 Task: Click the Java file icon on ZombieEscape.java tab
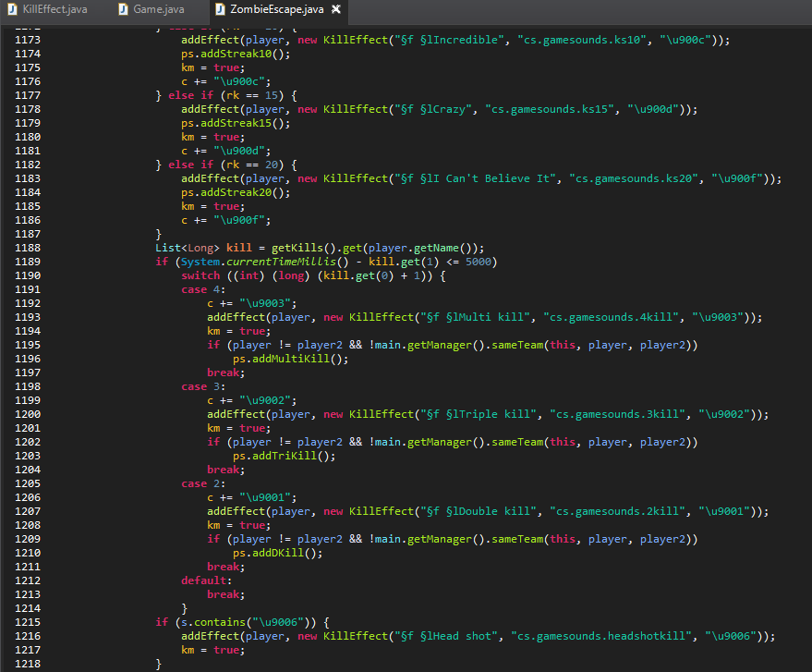[x=220, y=9]
